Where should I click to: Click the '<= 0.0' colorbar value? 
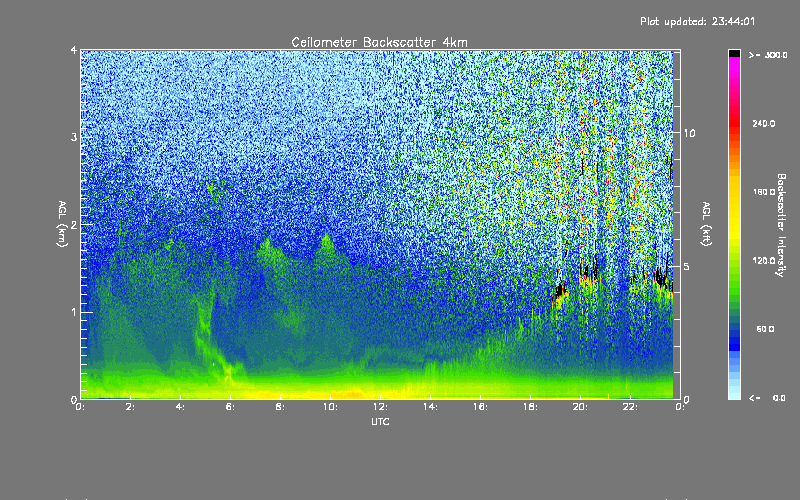[x=768, y=397]
